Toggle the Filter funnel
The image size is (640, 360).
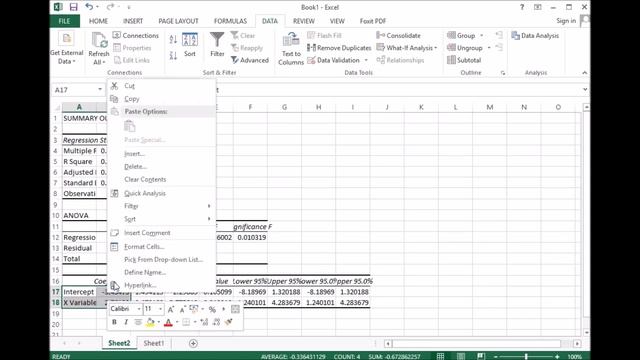(217, 45)
